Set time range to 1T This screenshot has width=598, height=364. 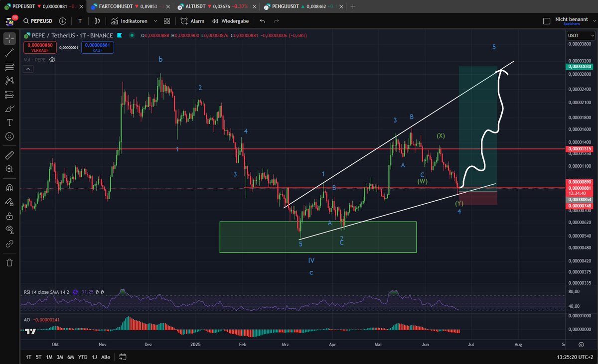(29, 357)
